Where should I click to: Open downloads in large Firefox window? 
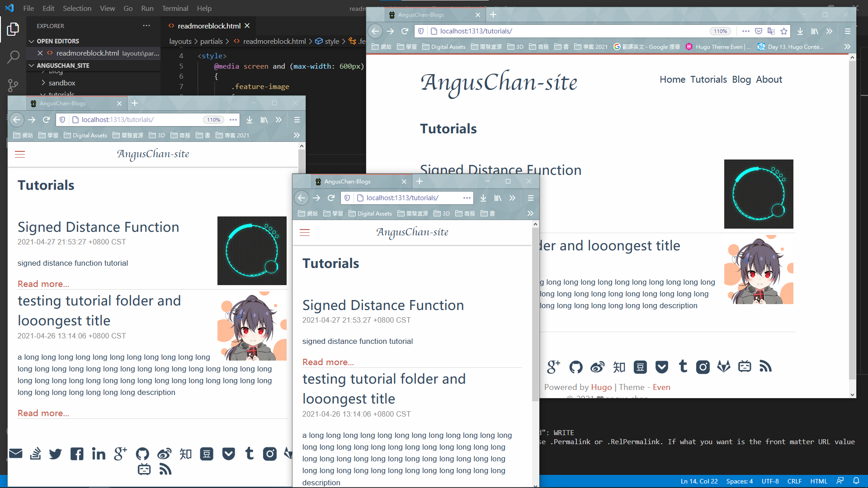tap(800, 31)
